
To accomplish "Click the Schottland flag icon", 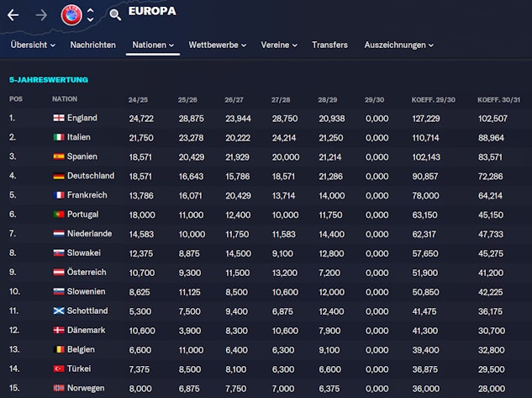I will click(x=58, y=310).
